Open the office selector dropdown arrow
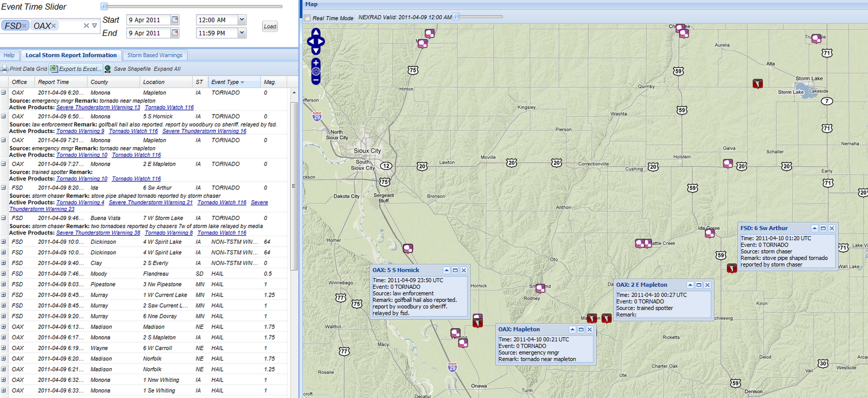868x398 pixels. pyautogui.click(x=94, y=26)
